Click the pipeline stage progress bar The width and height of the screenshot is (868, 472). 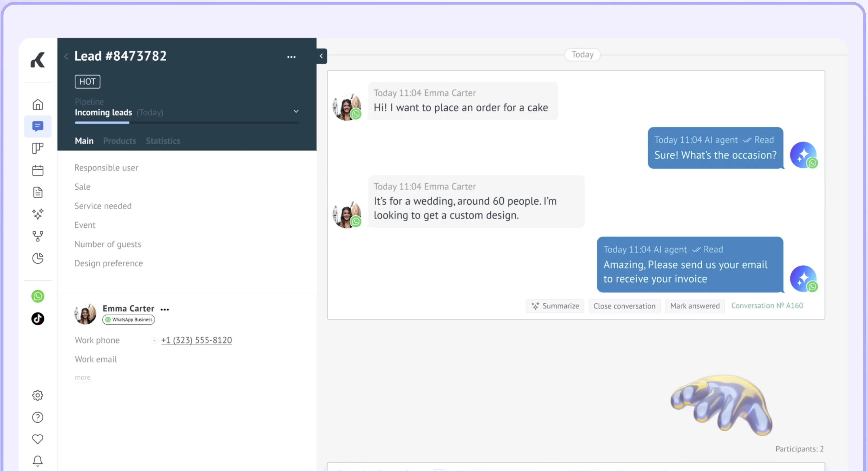(187, 123)
